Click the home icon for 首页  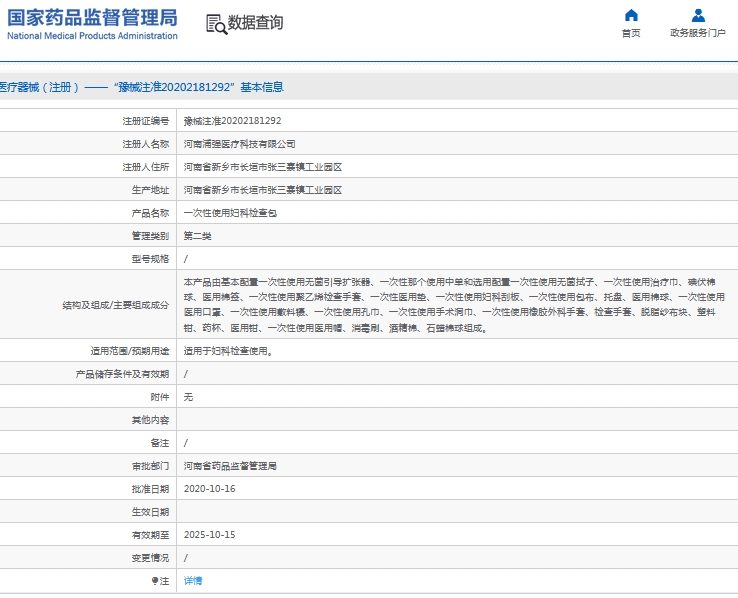tap(631, 15)
